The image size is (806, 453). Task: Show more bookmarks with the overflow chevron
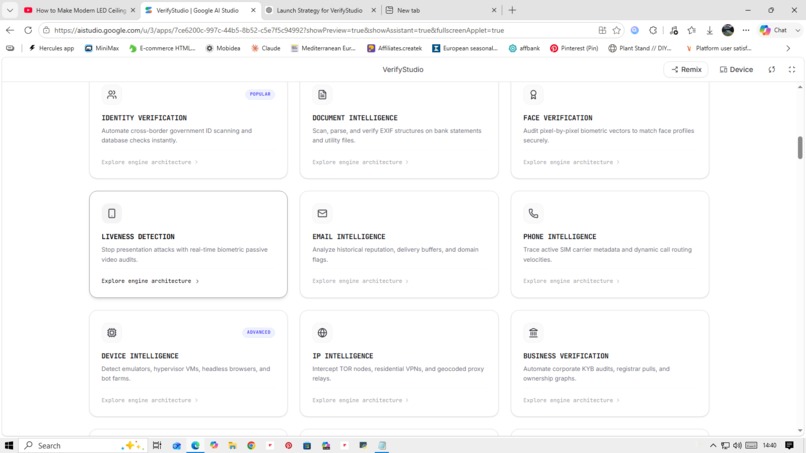pyautogui.click(x=788, y=48)
